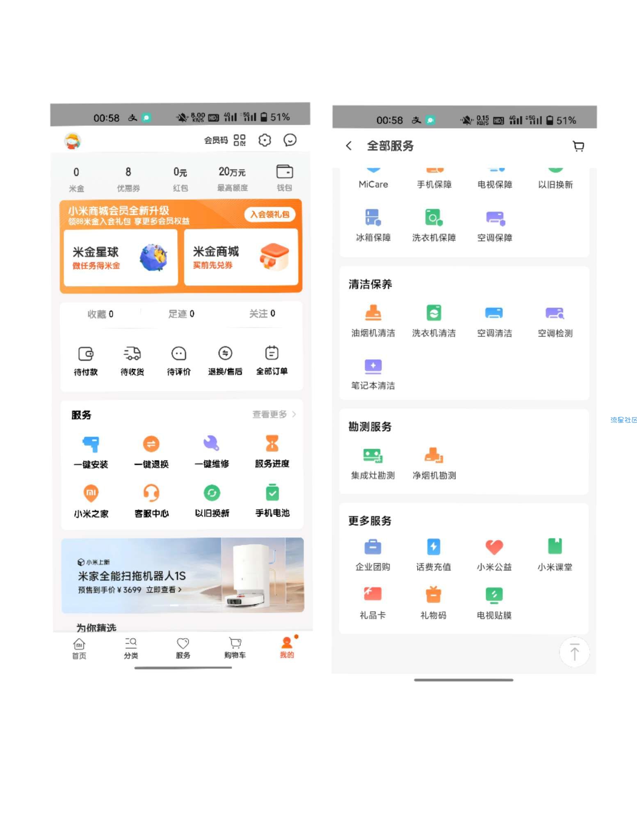Select 油烟机清洁 service

click(x=373, y=321)
